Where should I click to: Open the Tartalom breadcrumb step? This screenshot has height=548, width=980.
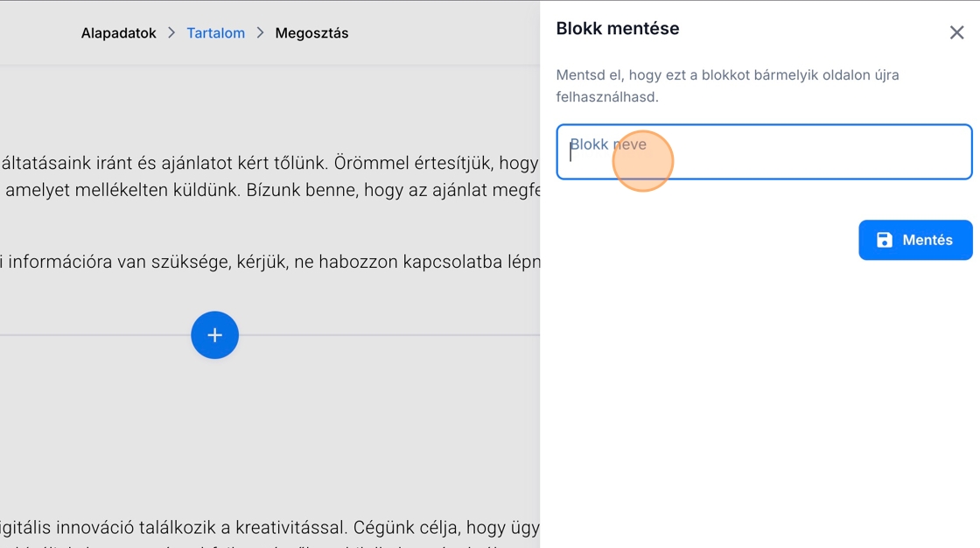coord(215,33)
